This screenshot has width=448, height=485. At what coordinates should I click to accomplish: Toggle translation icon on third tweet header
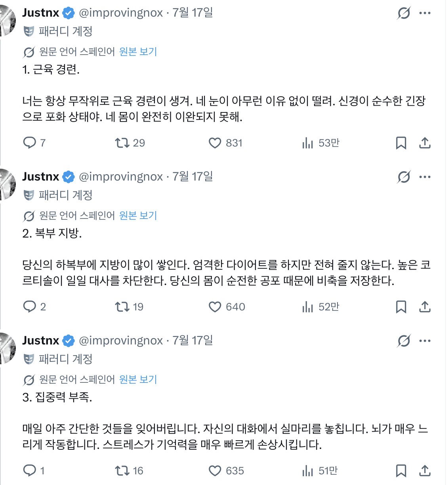[x=404, y=341]
